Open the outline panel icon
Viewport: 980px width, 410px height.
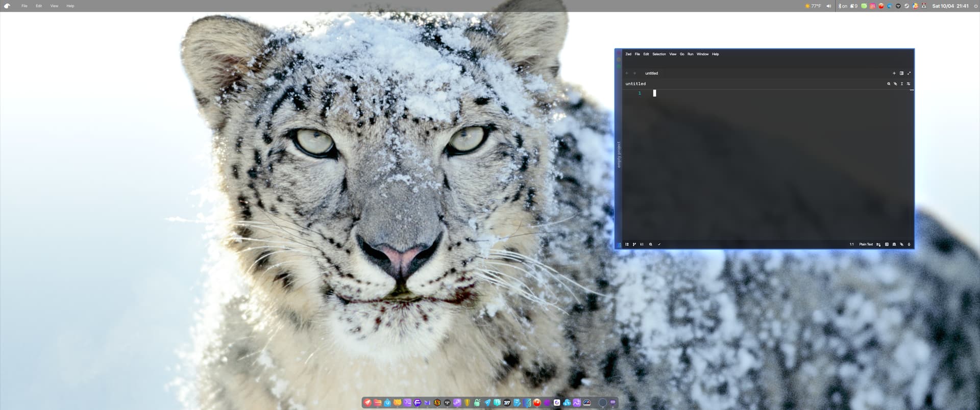coord(642,244)
